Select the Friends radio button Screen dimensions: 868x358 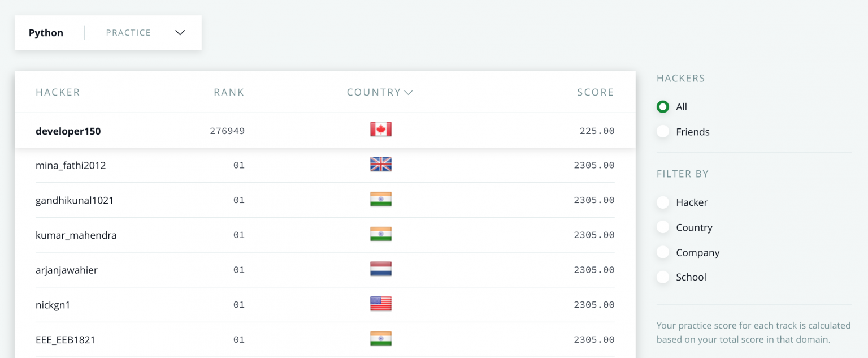point(662,131)
